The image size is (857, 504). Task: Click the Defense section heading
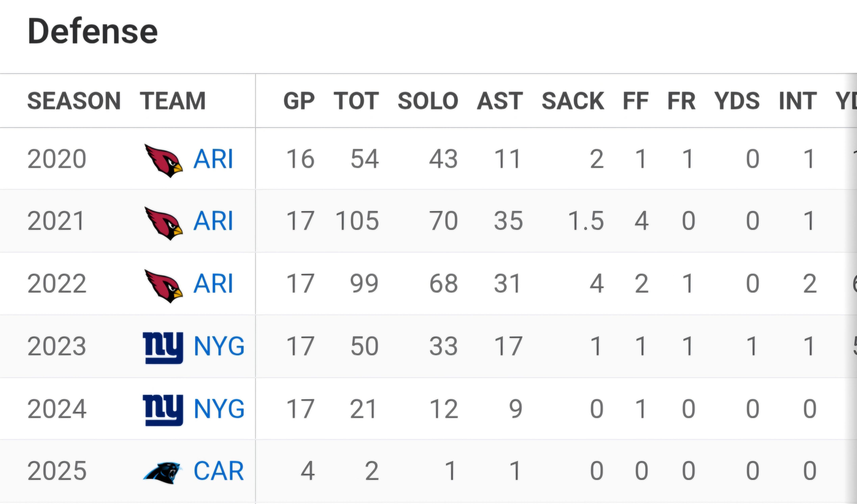pos(92,31)
